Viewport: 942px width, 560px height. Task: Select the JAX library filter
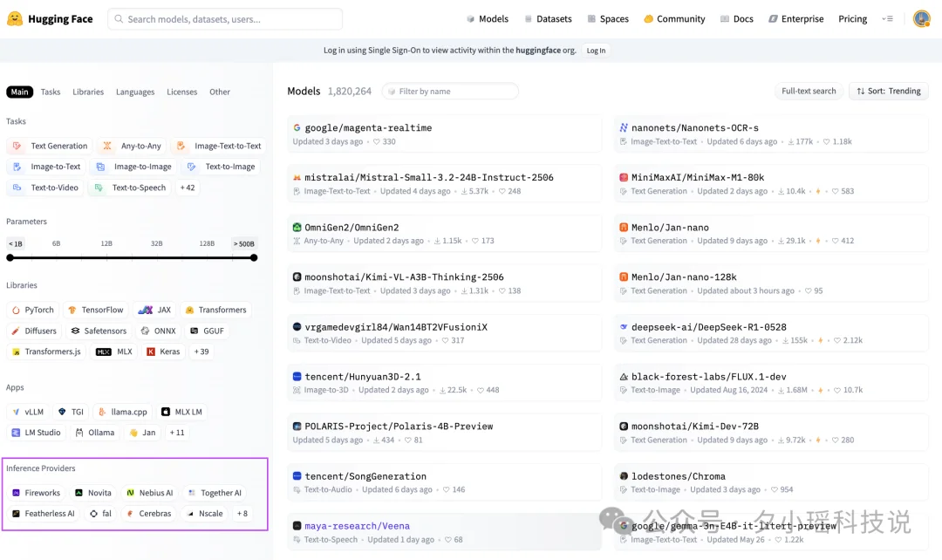click(154, 310)
